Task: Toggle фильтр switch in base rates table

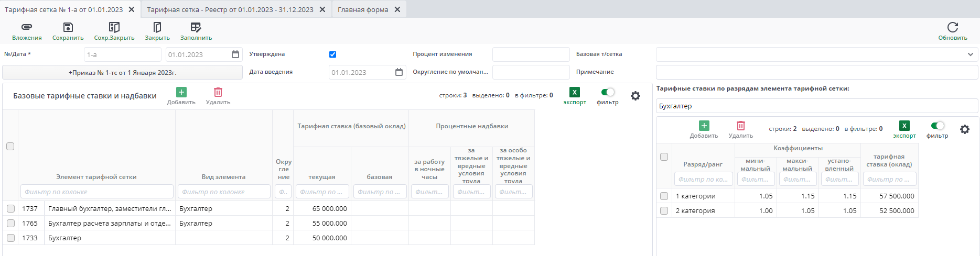Action: [x=608, y=92]
